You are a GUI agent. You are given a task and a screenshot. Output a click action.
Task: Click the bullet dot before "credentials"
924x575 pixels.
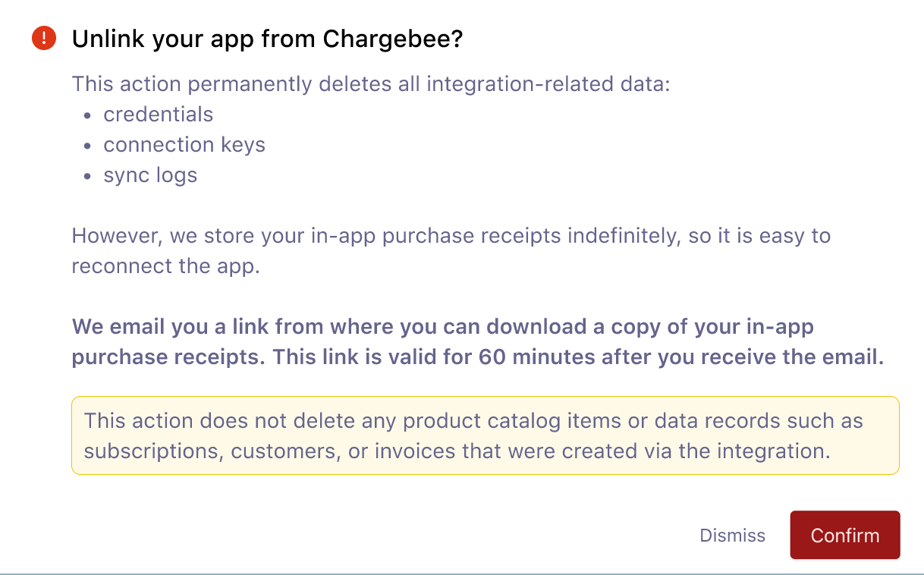pyautogui.click(x=87, y=115)
